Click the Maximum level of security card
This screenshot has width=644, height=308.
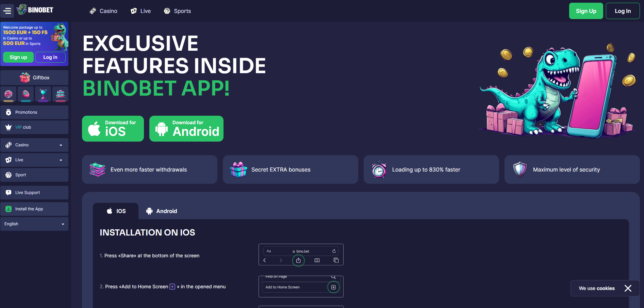(572, 169)
